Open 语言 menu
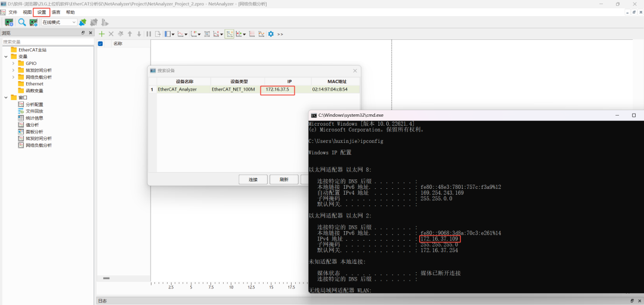644x305 pixels. (56, 13)
